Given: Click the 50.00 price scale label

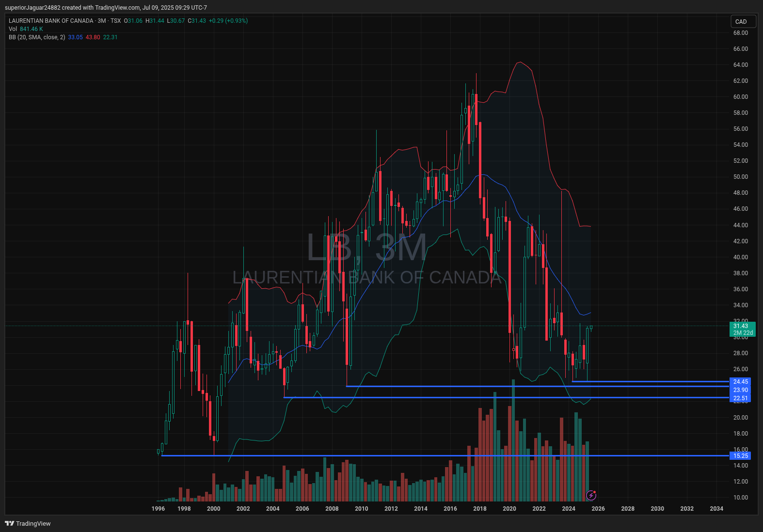Looking at the screenshot, I should coord(741,177).
